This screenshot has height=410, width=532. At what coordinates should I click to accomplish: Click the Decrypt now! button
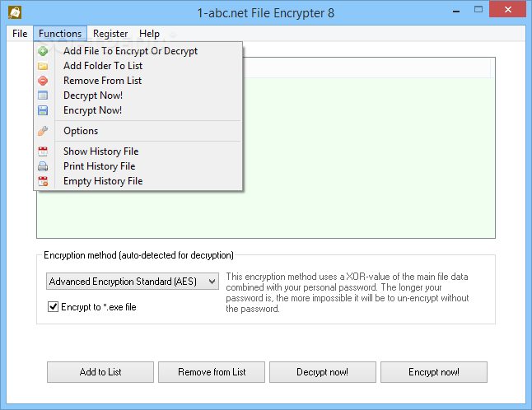(x=323, y=372)
